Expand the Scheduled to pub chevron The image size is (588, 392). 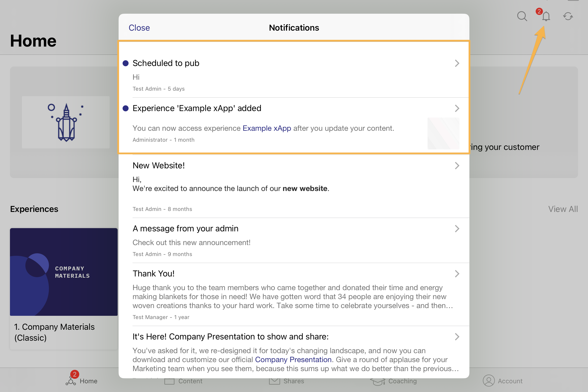[x=457, y=63]
